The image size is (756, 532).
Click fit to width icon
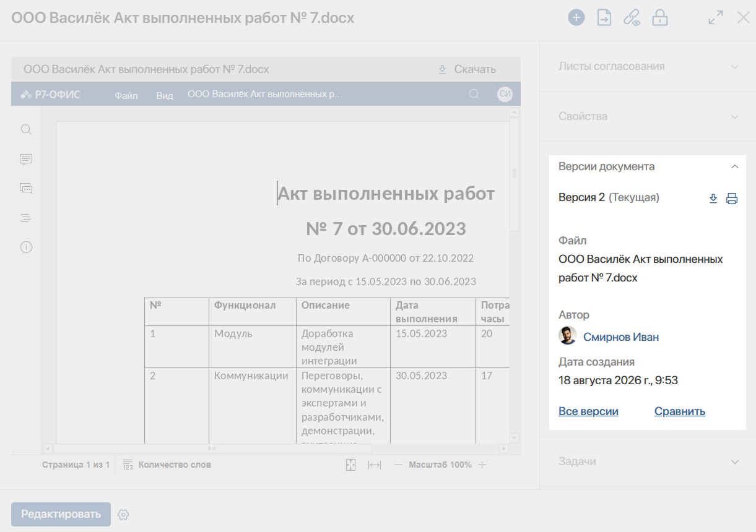click(375, 465)
